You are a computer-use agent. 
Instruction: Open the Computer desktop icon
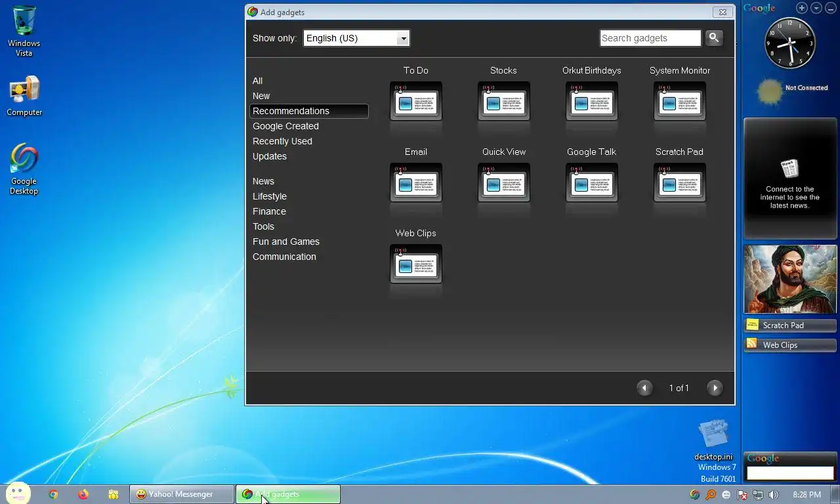[x=24, y=96]
